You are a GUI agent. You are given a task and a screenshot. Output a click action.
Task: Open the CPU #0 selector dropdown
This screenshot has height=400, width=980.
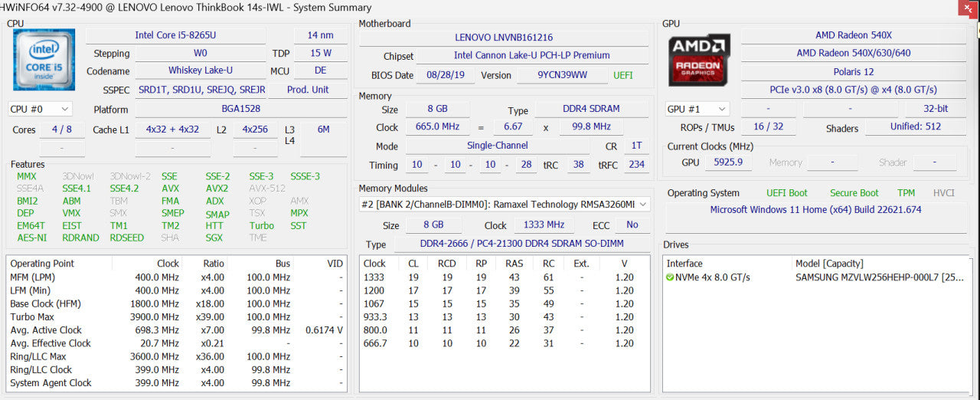(x=40, y=110)
